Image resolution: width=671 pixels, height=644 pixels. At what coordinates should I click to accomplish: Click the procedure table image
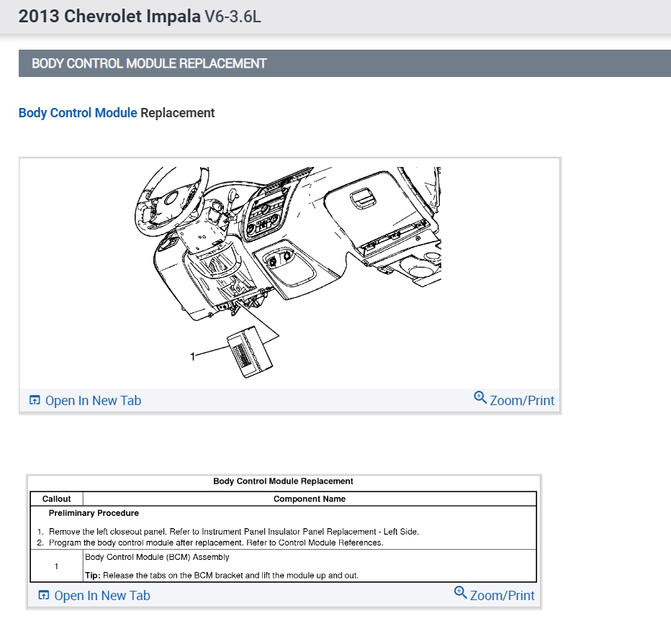pos(283,530)
